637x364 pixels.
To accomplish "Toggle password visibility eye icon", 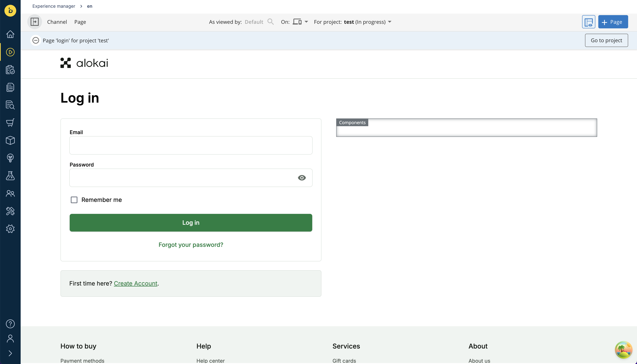I will coord(302,178).
